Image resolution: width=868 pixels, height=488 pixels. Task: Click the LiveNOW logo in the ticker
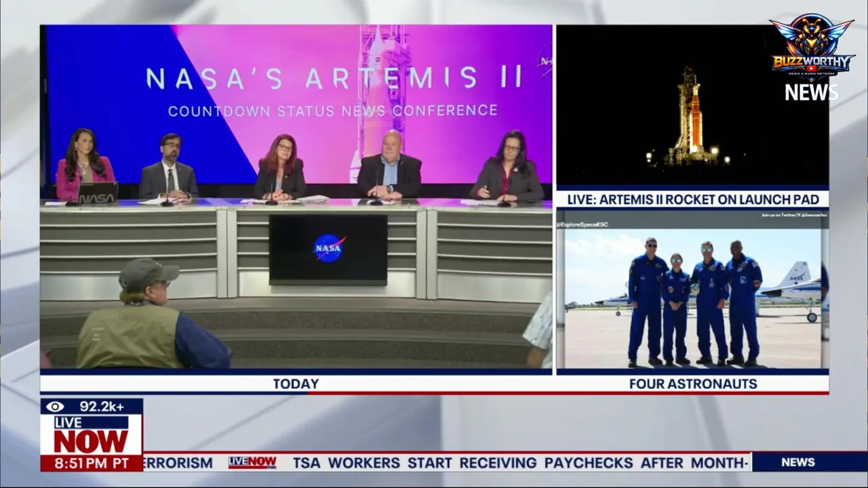click(252, 462)
